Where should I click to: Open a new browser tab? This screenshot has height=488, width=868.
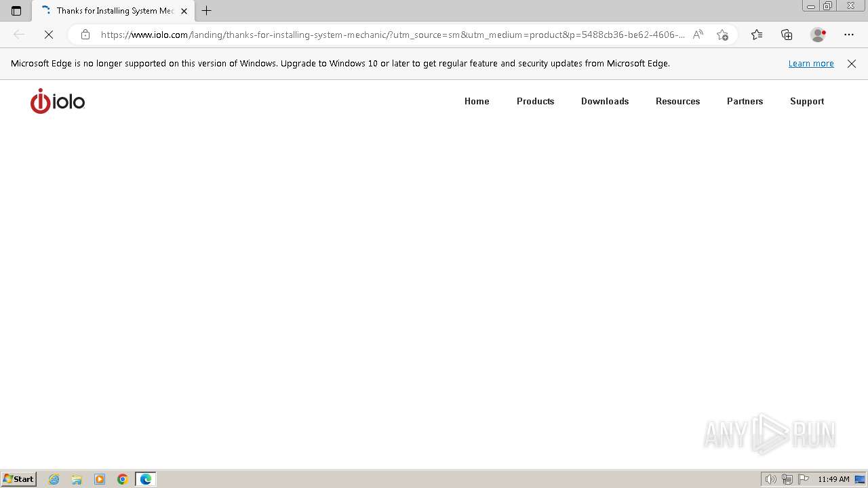(x=207, y=11)
